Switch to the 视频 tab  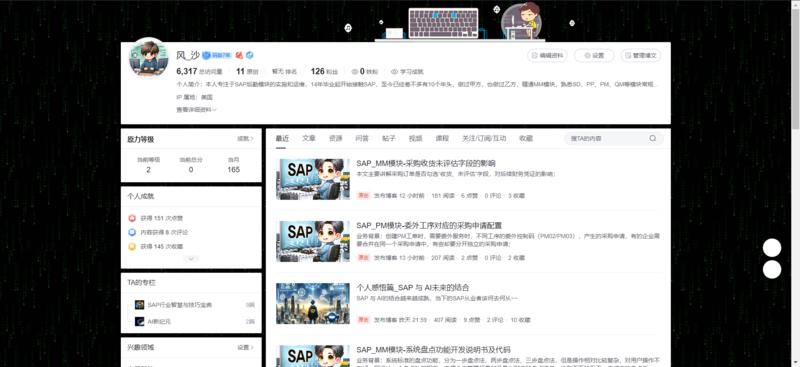point(415,138)
